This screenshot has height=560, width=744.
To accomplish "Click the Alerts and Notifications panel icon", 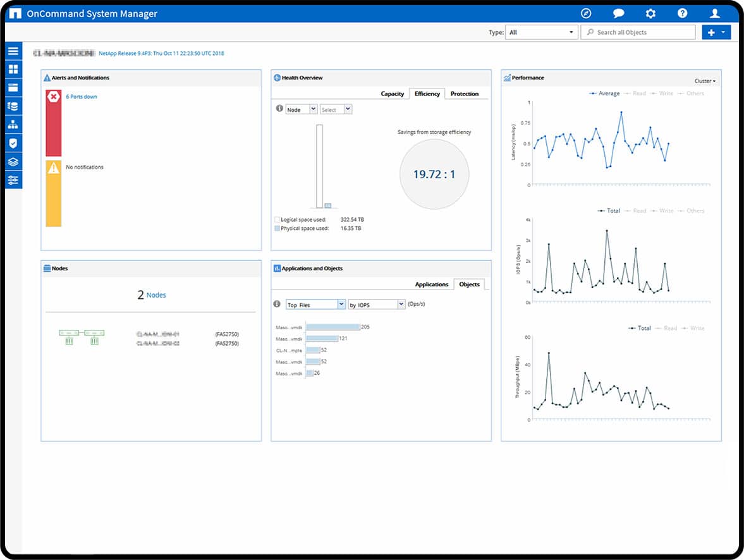I will pyautogui.click(x=47, y=78).
